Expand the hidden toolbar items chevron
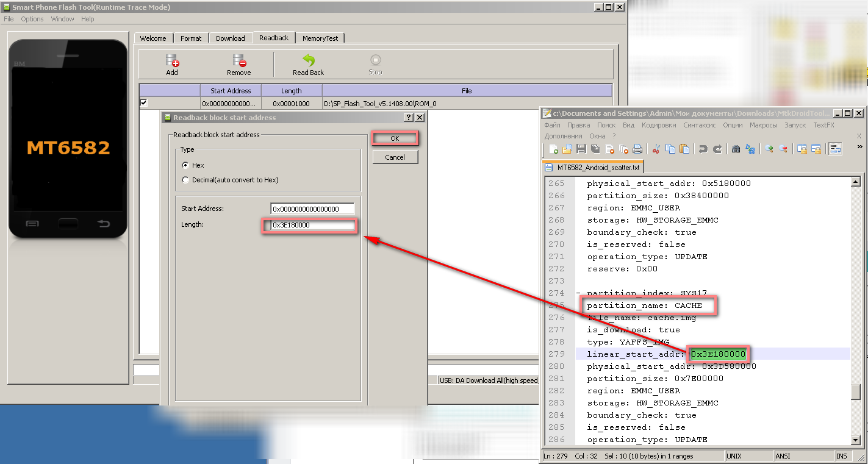 (860, 147)
